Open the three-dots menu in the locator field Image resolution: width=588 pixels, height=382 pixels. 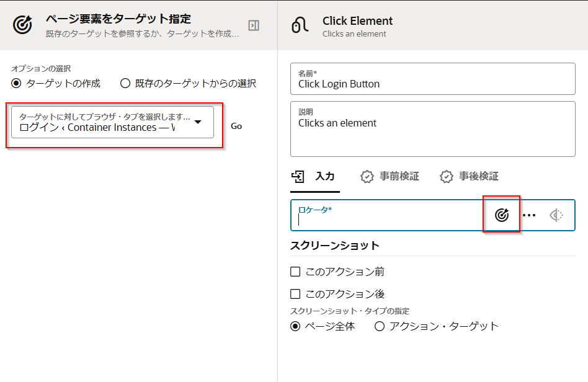(x=528, y=215)
